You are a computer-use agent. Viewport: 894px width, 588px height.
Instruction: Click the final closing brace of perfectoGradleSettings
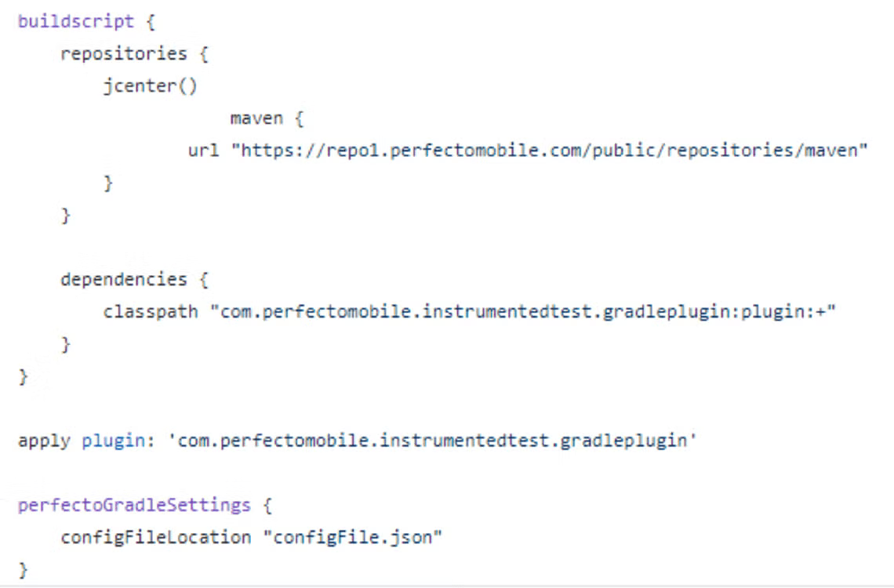23,570
